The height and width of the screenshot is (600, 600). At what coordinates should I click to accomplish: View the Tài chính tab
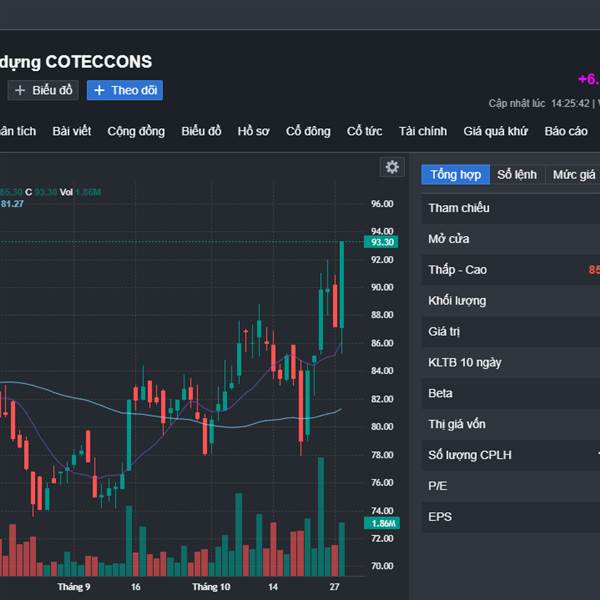(423, 131)
